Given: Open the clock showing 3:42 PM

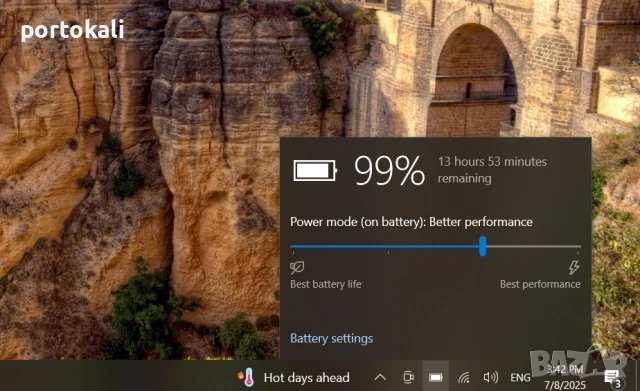Looking at the screenshot, I should coord(564,369).
